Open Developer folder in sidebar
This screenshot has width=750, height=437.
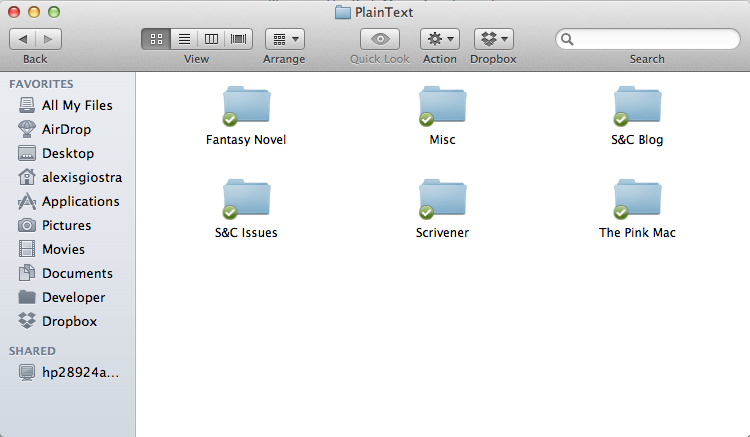67,297
